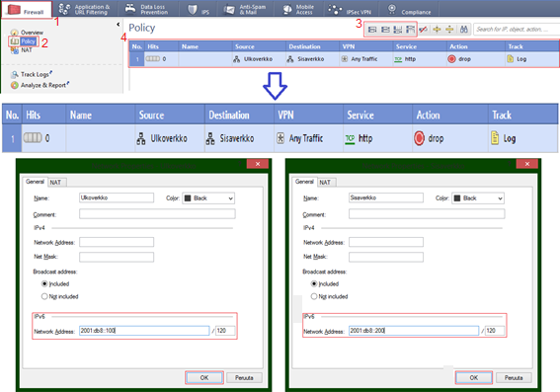Click IPv6 address field with 2001:db8::200

pos(414,331)
